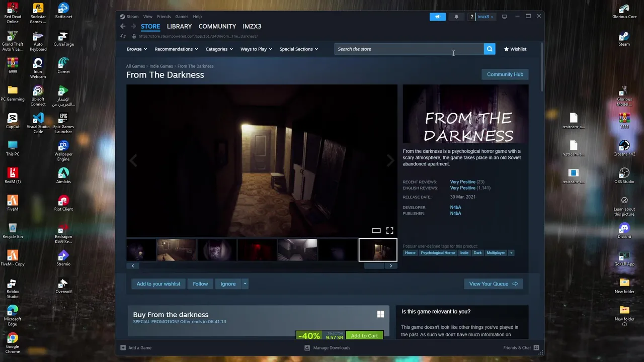Open Steam notifications bell

coord(456,17)
